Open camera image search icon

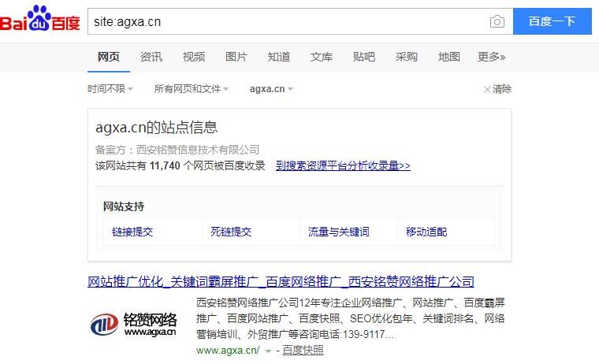click(x=497, y=21)
